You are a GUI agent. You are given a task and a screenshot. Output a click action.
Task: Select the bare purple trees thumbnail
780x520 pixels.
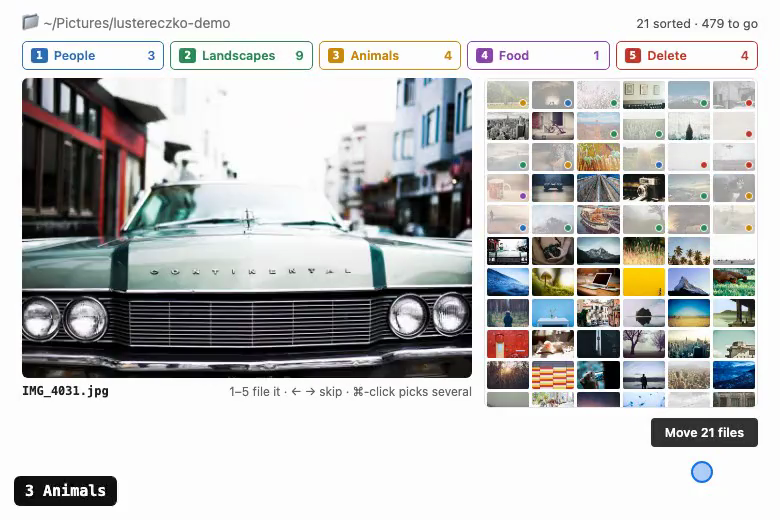(x=644, y=344)
